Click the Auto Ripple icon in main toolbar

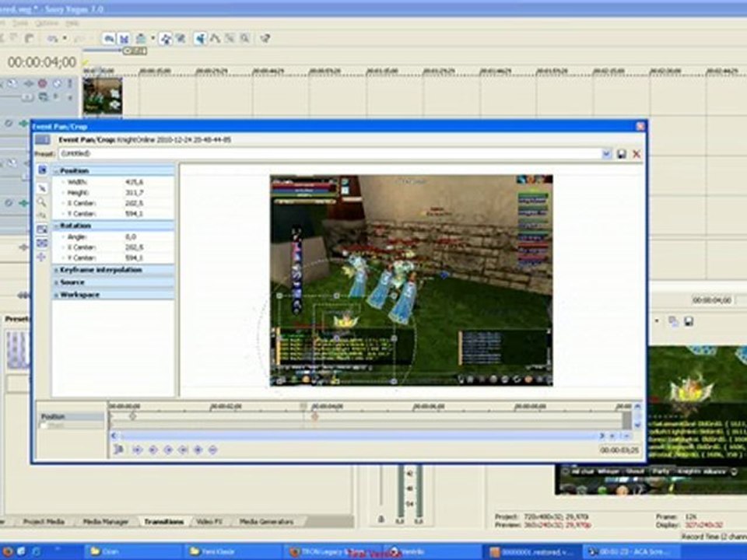(141, 39)
